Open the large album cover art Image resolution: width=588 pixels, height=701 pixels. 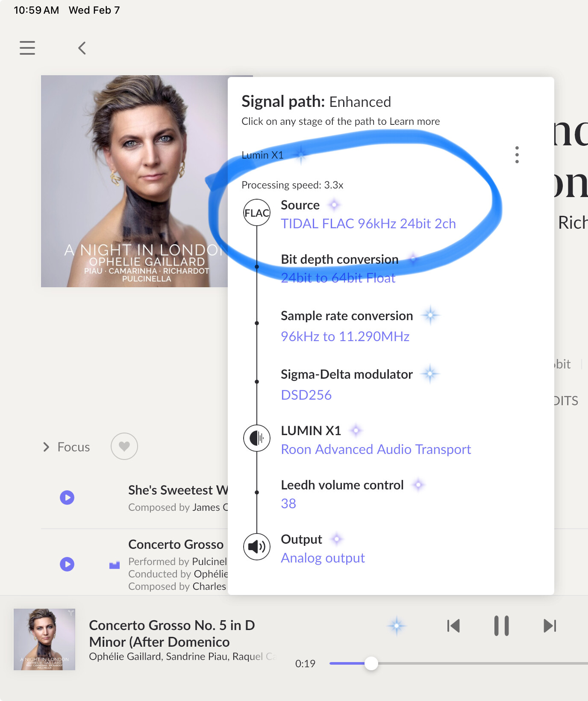click(x=134, y=181)
